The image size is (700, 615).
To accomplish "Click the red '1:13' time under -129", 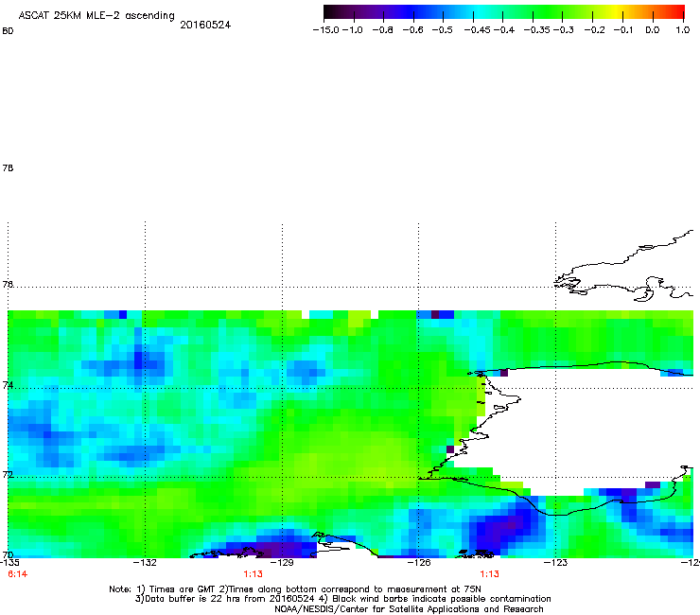I will coord(254,574).
